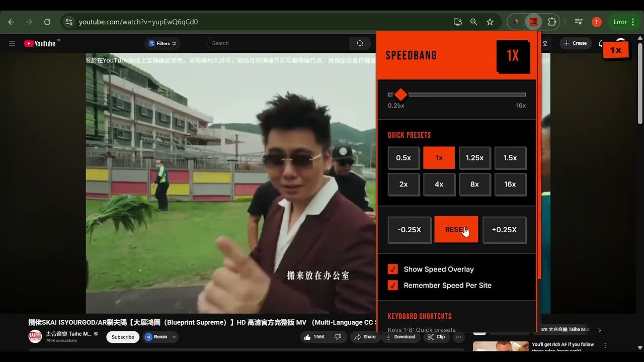Open the Chrome profile avatar T
Screen dimensions: 644x362
(596, 22)
